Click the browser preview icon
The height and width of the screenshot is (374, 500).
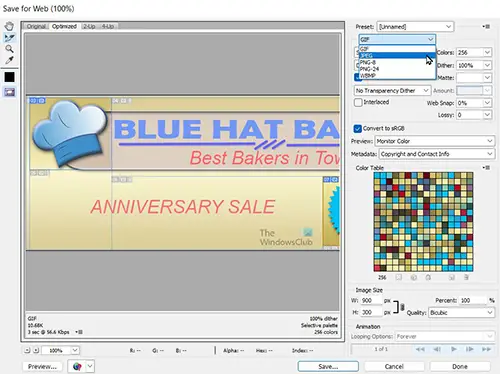click(77, 366)
